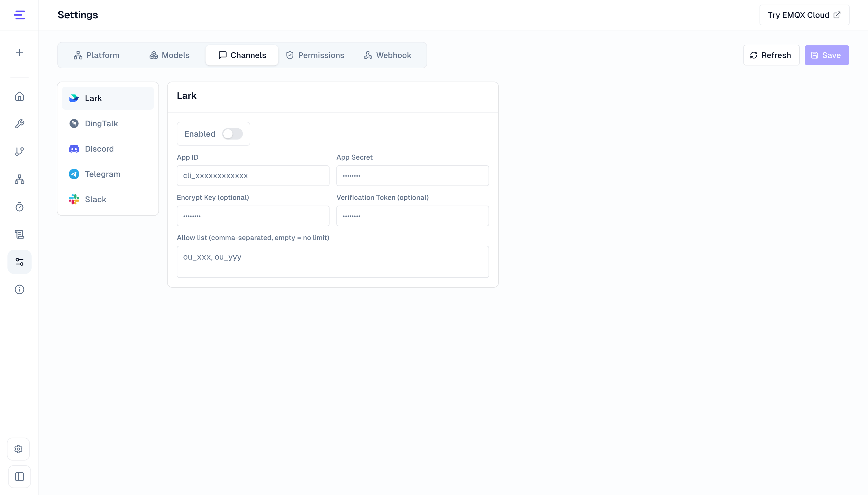The width and height of the screenshot is (868, 495).
Task: Open the network hierarchy icon in sidebar
Action: pyautogui.click(x=19, y=179)
